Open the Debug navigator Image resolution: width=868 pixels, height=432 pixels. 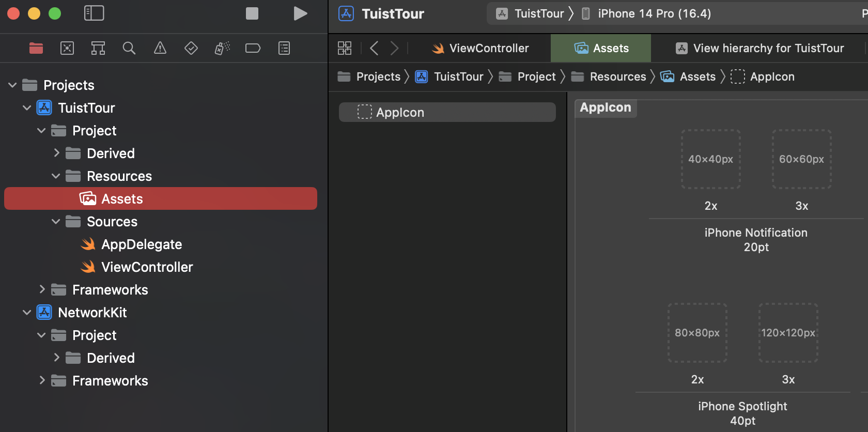[x=222, y=48]
